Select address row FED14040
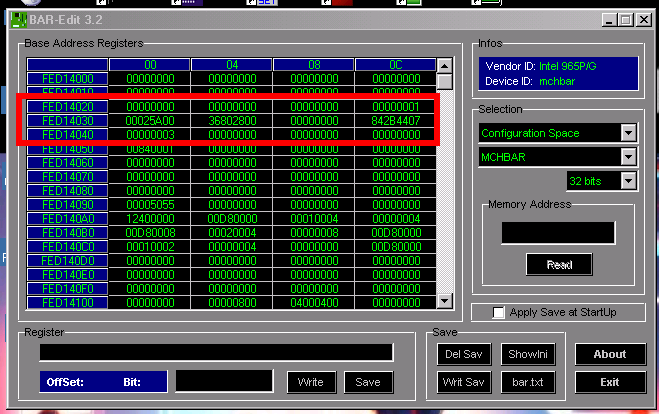This screenshot has height=414, width=659. pos(68,134)
